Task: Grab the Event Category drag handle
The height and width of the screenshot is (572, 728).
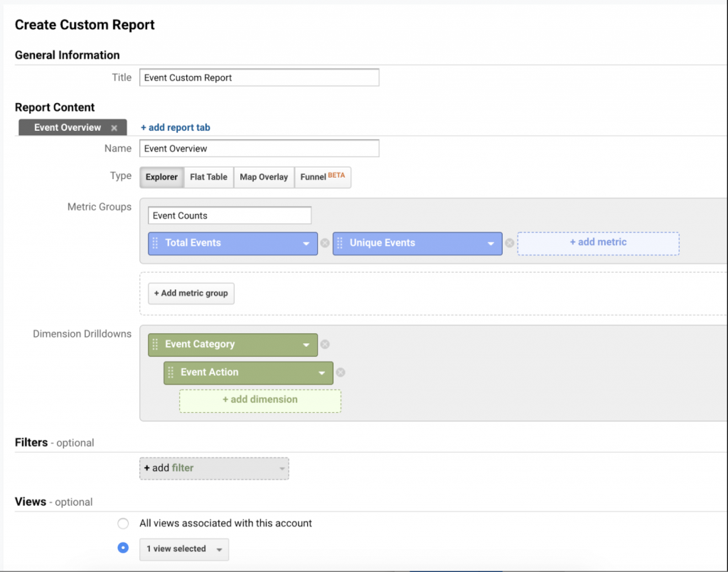Action: click(156, 345)
